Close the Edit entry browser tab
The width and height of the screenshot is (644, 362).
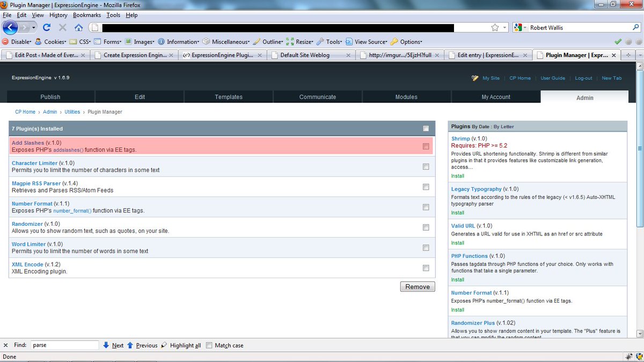click(x=524, y=55)
